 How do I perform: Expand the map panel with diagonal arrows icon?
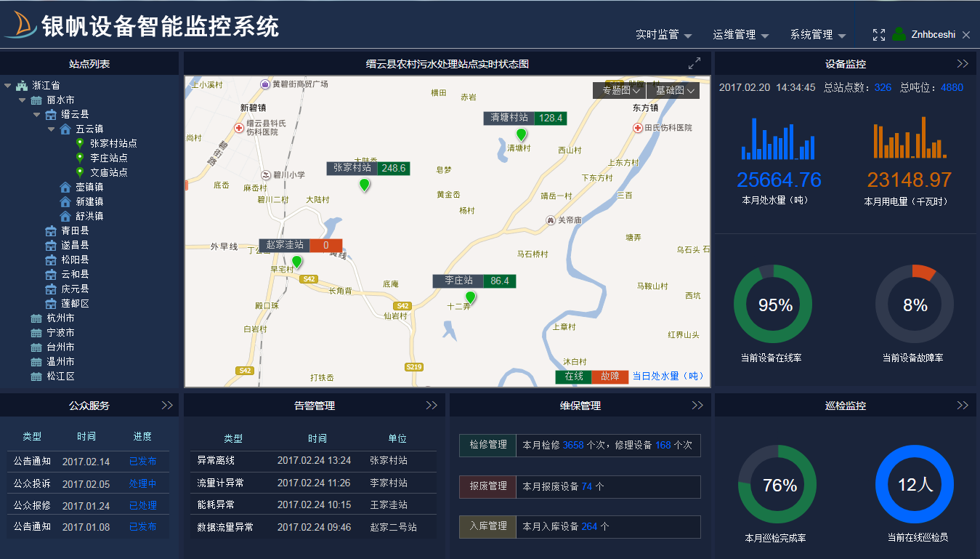click(694, 64)
